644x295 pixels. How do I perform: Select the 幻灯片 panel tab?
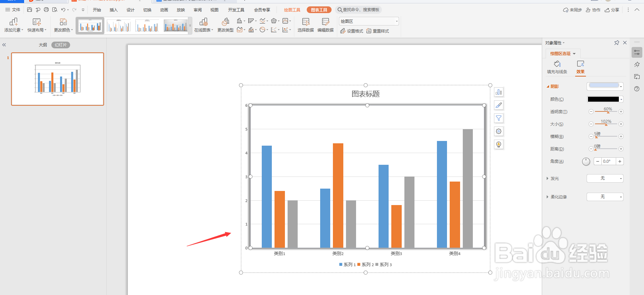coord(61,45)
